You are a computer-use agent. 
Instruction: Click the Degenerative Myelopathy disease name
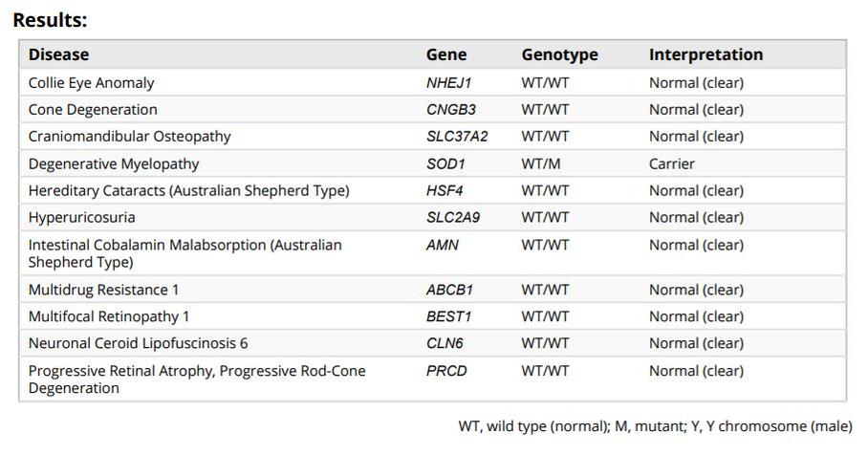tap(114, 163)
